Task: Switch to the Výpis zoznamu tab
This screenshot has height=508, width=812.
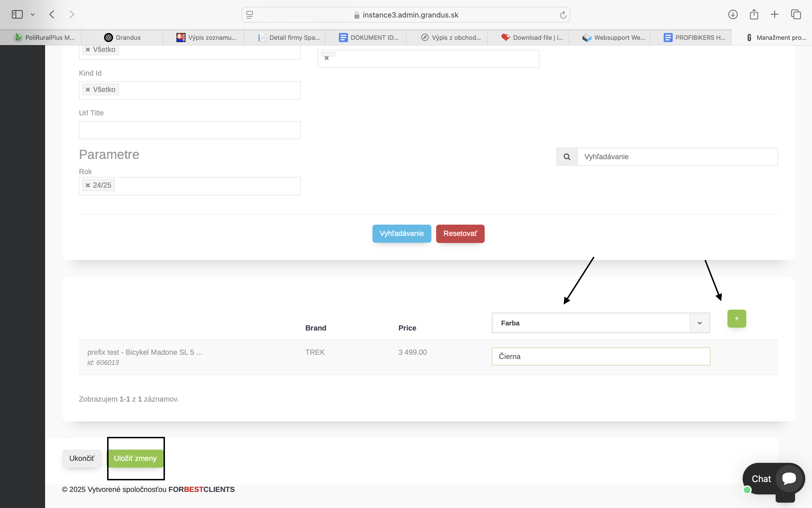Action: pyautogui.click(x=203, y=37)
